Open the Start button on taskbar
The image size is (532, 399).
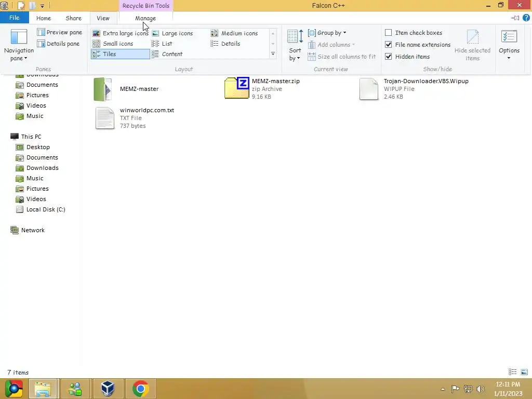tap(14, 389)
